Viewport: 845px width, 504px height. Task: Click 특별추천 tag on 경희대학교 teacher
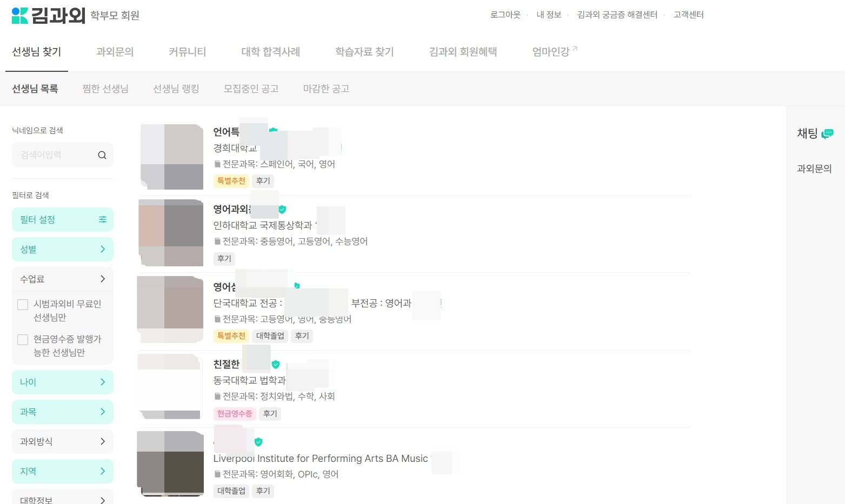point(231,181)
